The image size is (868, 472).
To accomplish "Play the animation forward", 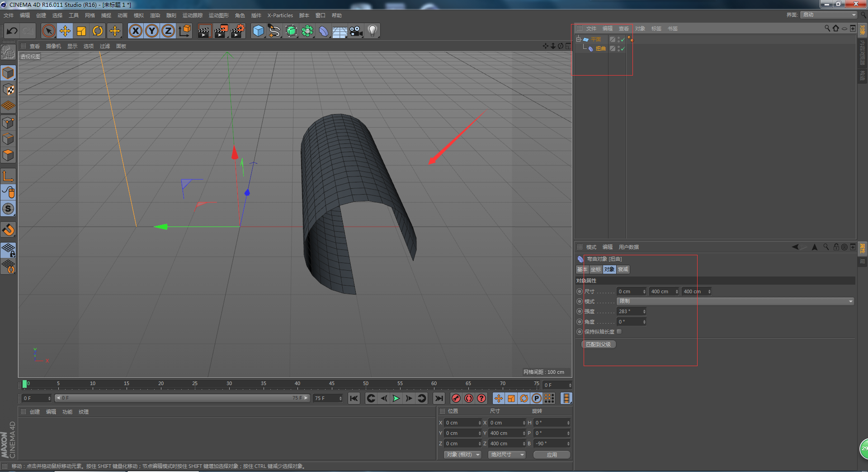I will [x=396, y=398].
